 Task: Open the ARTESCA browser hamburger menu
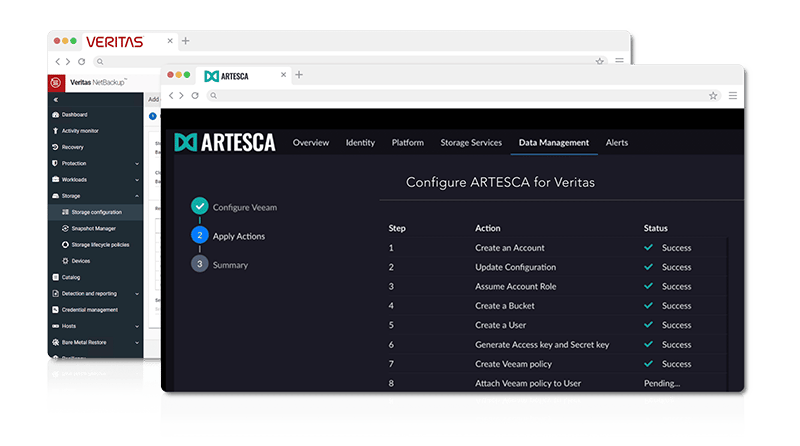[x=733, y=95]
